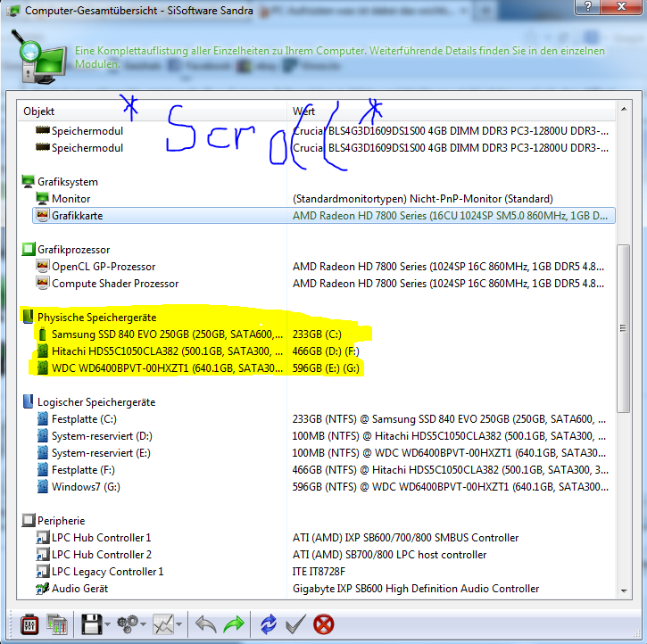This screenshot has height=644, width=647.
Task: Click the Grafikprozessor category heading
Action: click(x=73, y=250)
